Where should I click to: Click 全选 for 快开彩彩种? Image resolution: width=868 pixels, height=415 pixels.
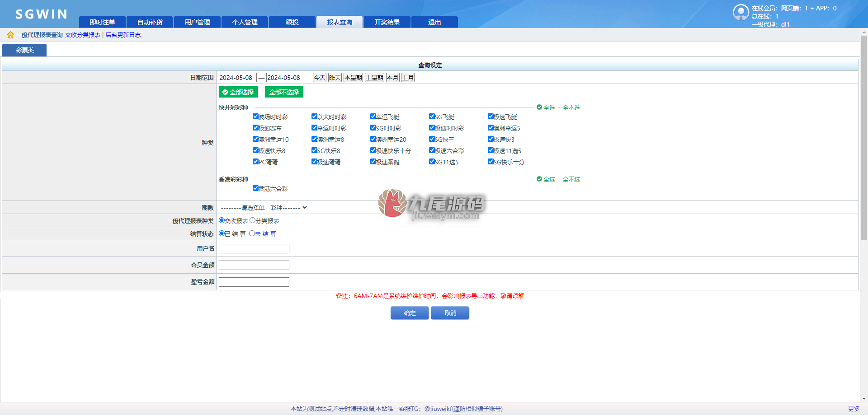pos(546,107)
